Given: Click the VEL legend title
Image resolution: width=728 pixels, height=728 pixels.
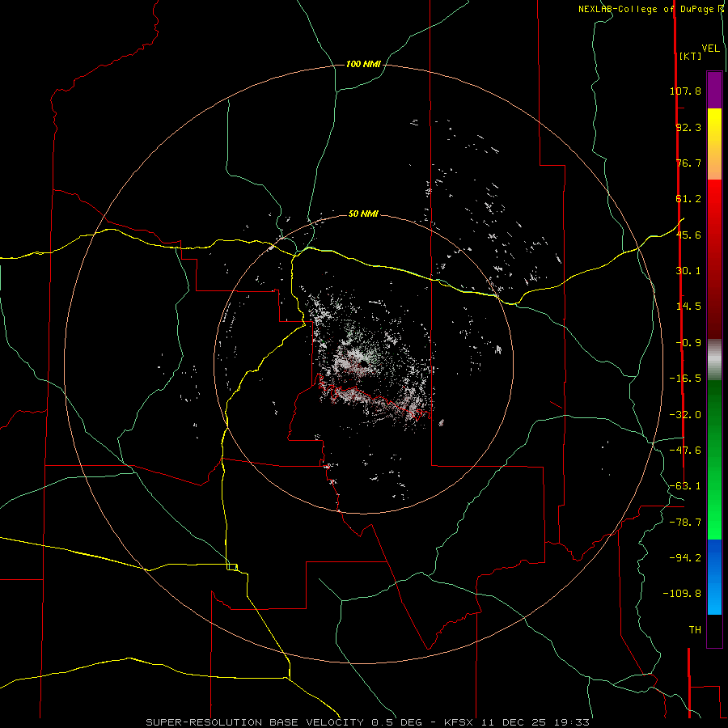Looking at the screenshot, I should tap(710, 49).
